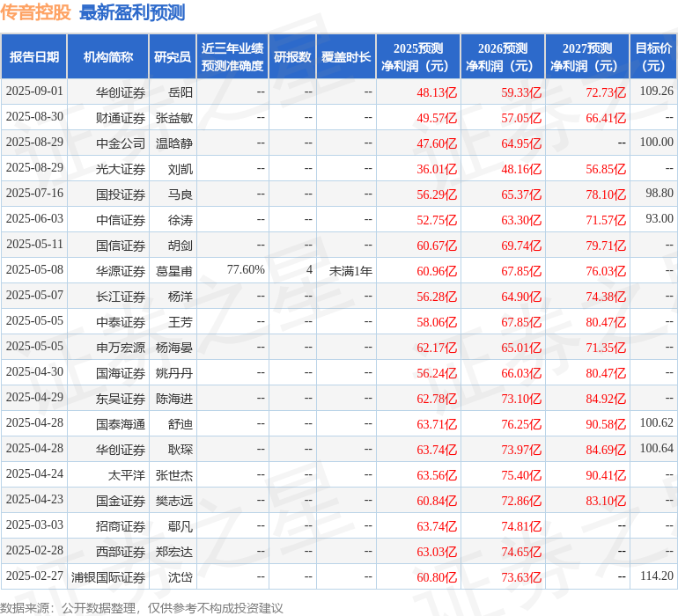
Task: Select the 2027预测净利润 column header
Action: (587, 57)
